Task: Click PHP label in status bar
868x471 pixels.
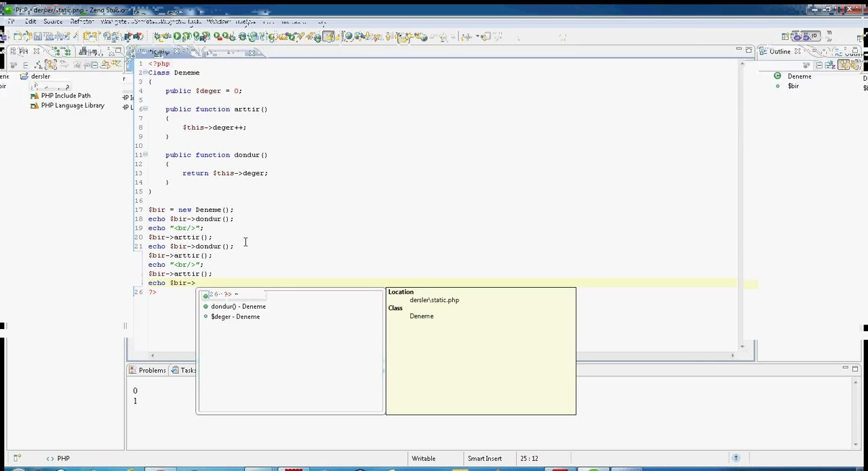Action: pos(63,459)
